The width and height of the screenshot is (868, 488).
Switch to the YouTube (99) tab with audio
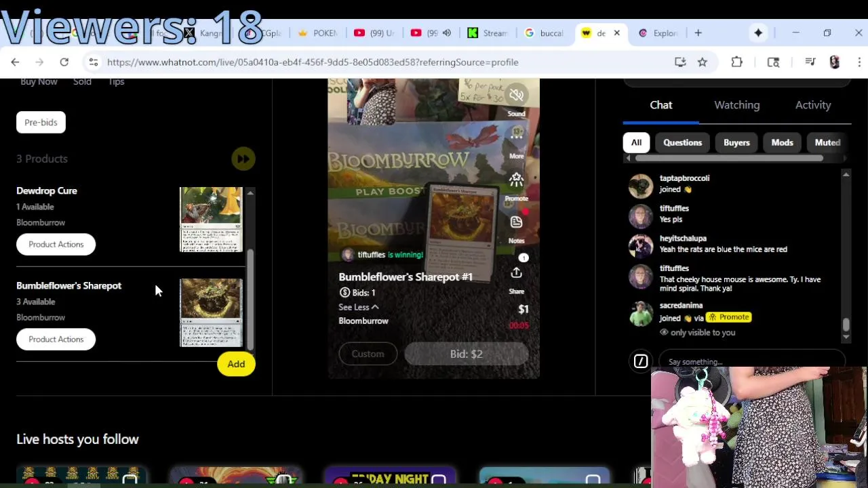[431, 33]
